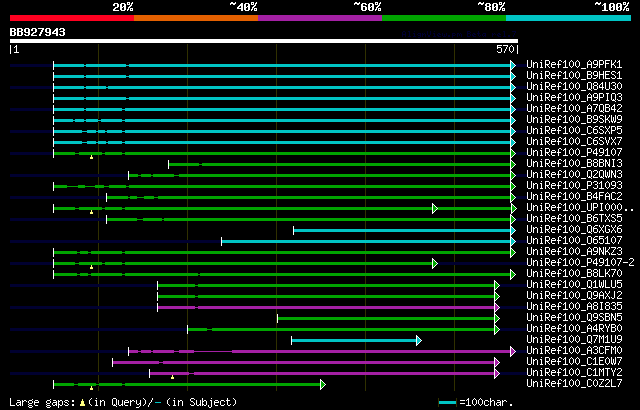Select UniRef100_P49107 label text
The width and height of the screenshot is (640, 410).
[x=574, y=153]
